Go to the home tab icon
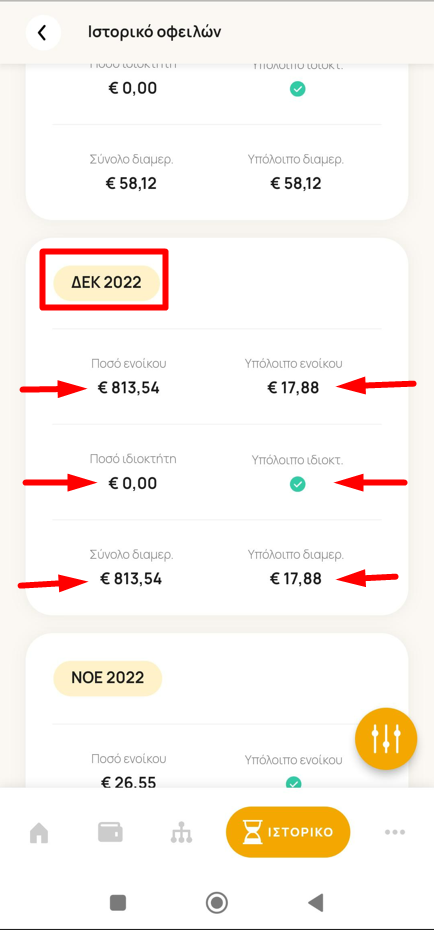 [39, 833]
